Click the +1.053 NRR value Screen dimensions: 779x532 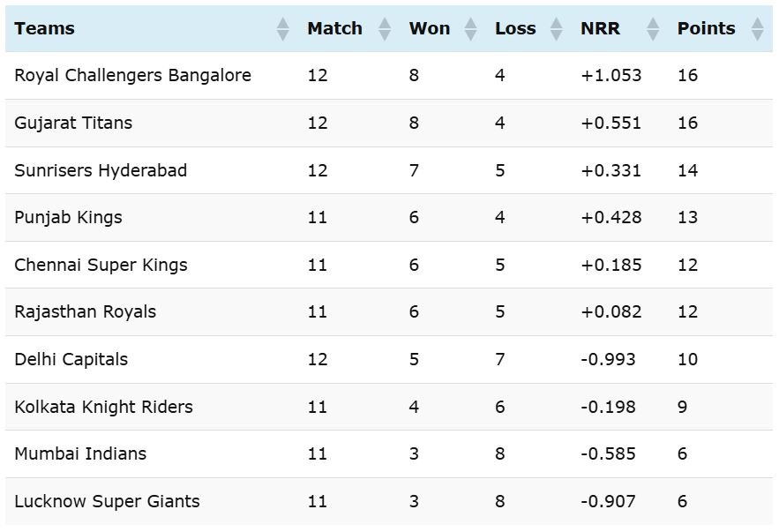611,76
